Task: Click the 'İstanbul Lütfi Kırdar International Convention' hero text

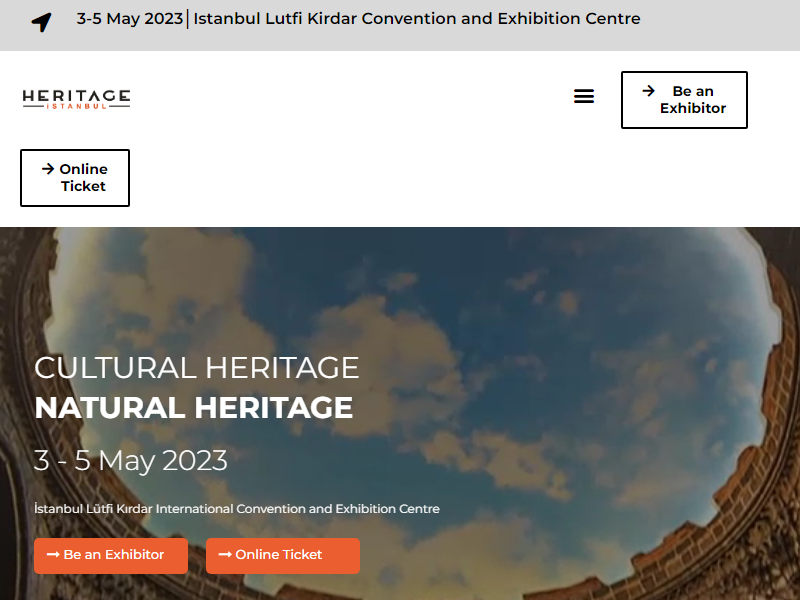Action: coord(237,509)
